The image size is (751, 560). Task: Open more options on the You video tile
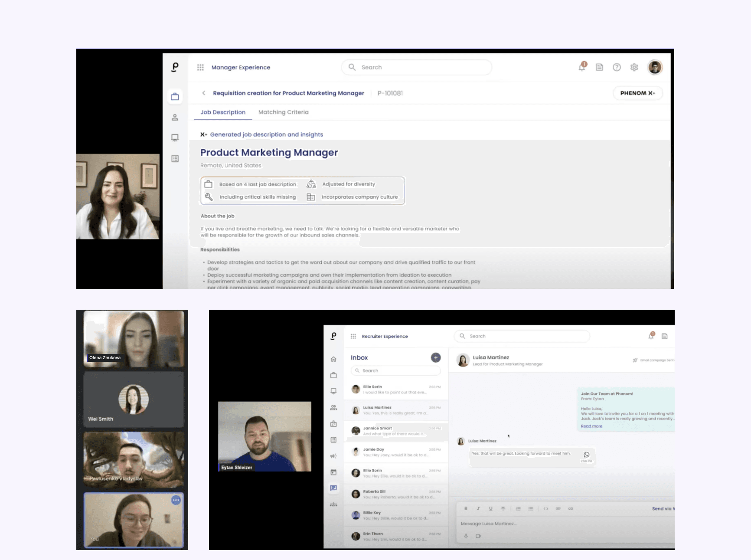pyautogui.click(x=176, y=500)
